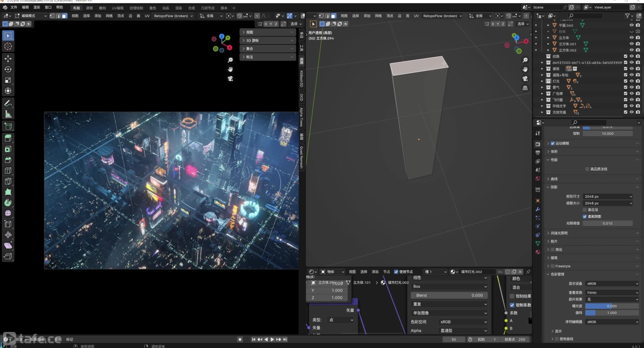
Task: Open the 编辑模式 mode dropdown
Action: pos(31,16)
